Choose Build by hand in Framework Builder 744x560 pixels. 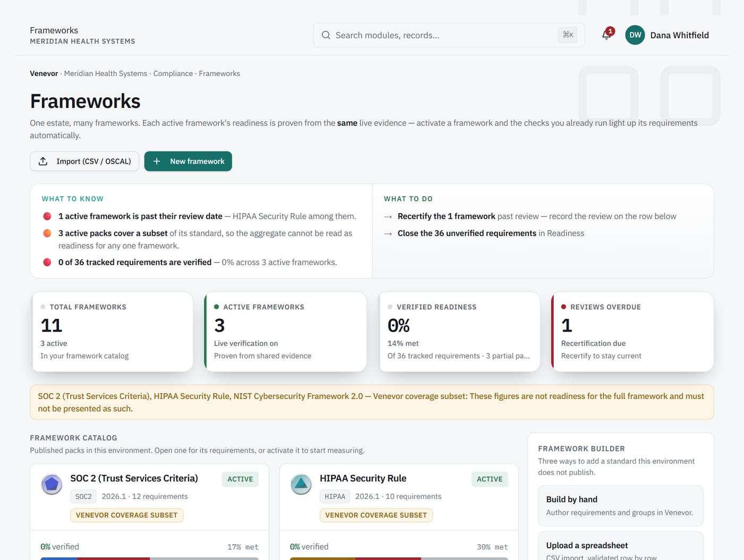pyautogui.click(x=621, y=506)
